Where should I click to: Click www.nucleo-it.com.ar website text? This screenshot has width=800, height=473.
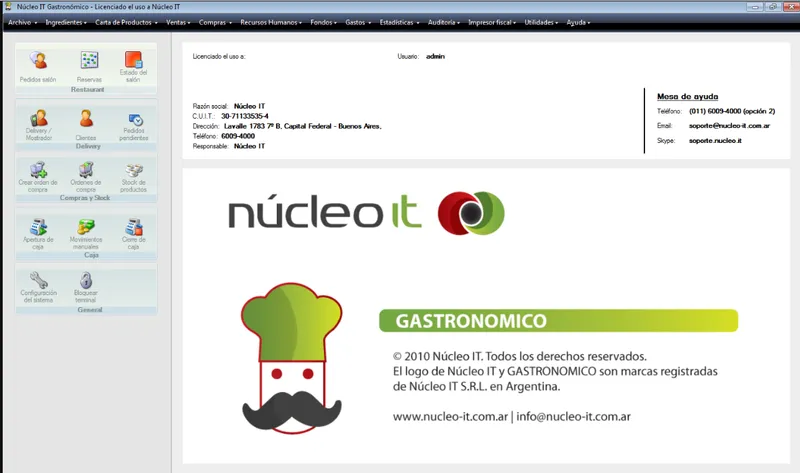pos(450,416)
